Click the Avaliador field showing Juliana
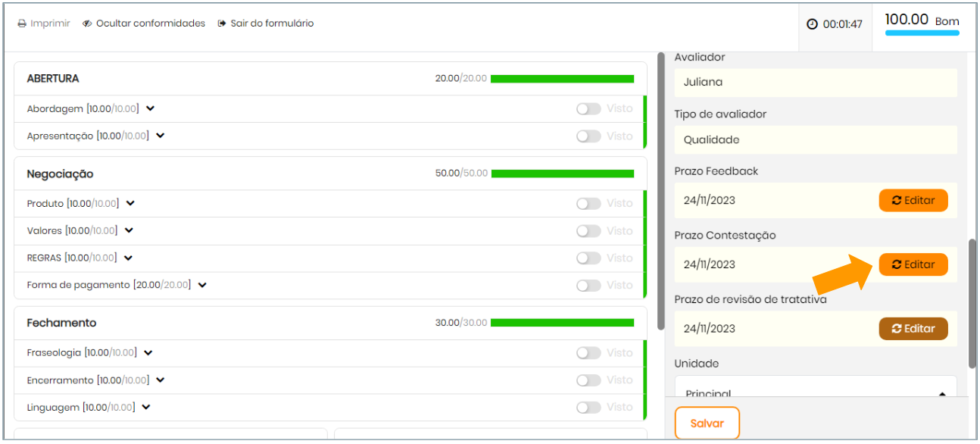The image size is (980, 444). [815, 83]
